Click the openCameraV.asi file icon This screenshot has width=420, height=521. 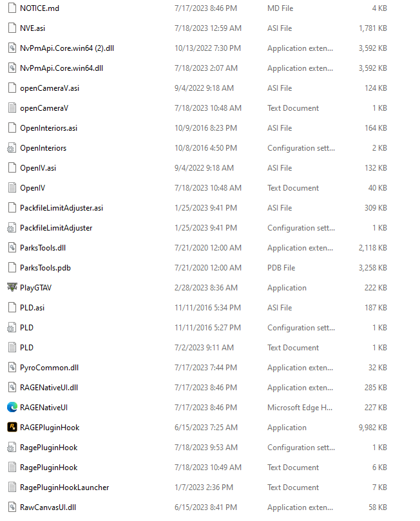tap(12, 88)
